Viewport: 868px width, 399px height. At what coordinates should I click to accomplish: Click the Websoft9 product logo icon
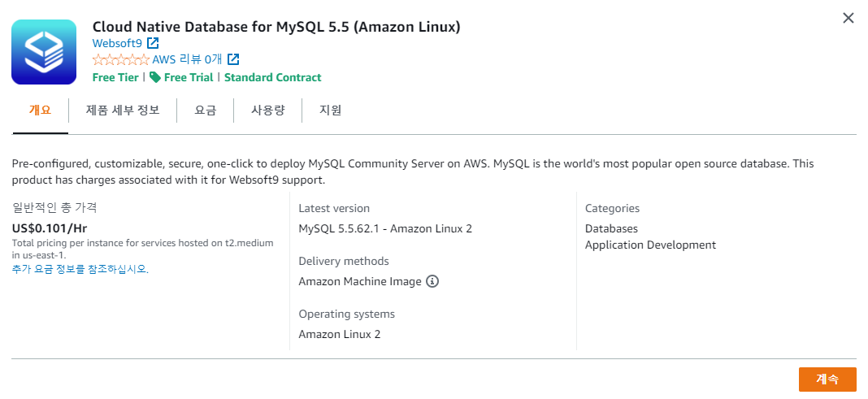(x=44, y=52)
